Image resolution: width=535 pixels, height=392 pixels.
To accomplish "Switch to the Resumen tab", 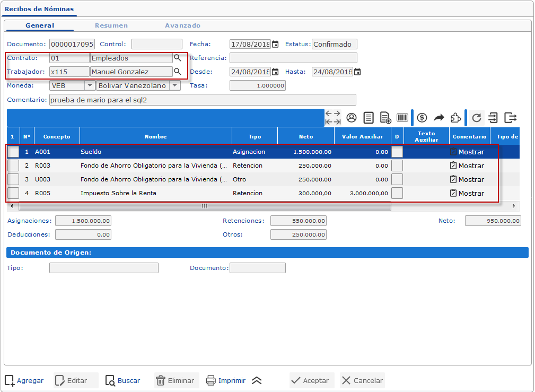I will [x=111, y=25].
